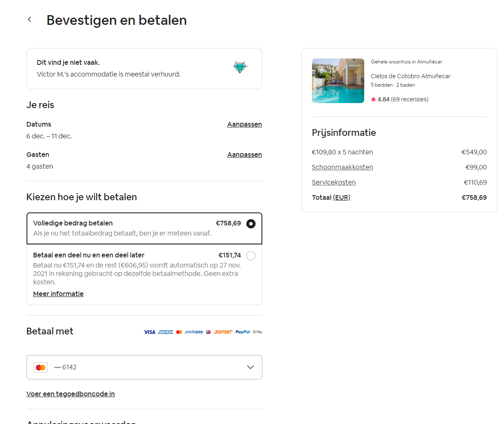504x424 pixels.
Task: Click the PayPal logo icon
Action: point(243,332)
